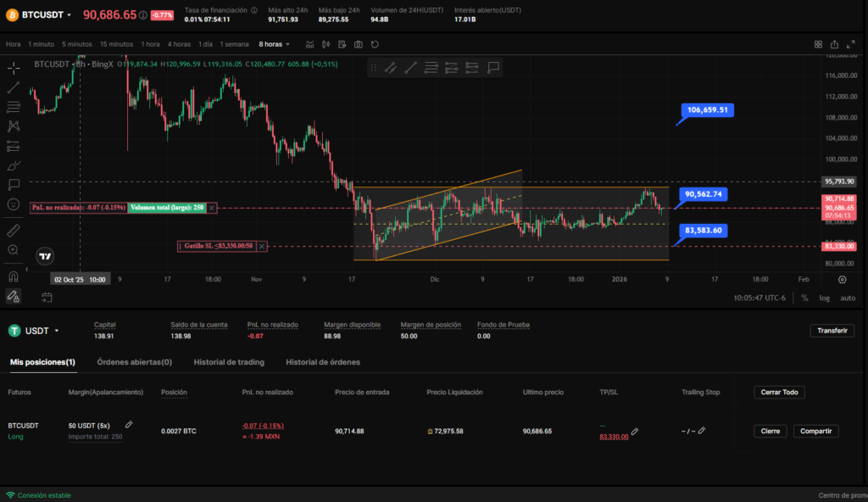Toggle auto scale on the chart
868x502 pixels.
(x=847, y=298)
